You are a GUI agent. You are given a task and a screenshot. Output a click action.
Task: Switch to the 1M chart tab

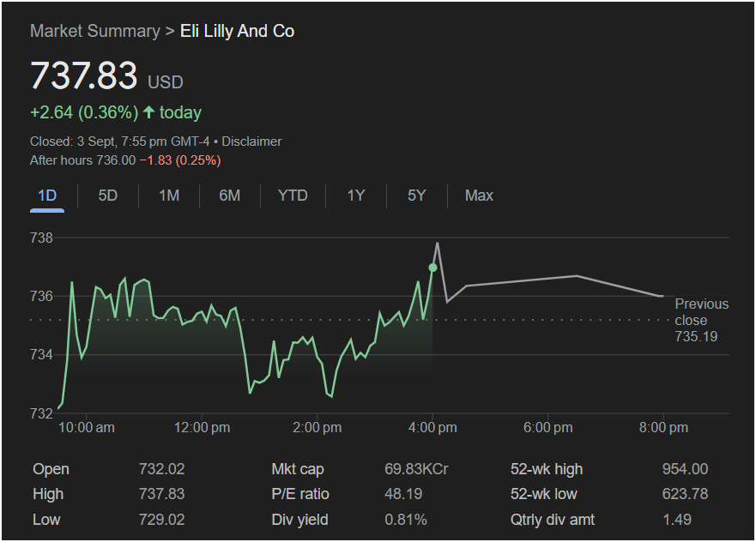pyautogui.click(x=169, y=196)
